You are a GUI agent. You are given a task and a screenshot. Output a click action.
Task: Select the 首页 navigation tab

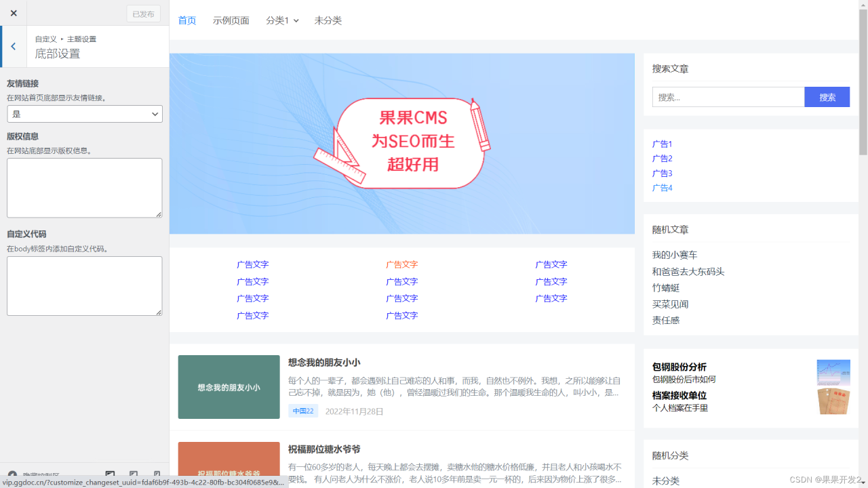pyautogui.click(x=187, y=20)
